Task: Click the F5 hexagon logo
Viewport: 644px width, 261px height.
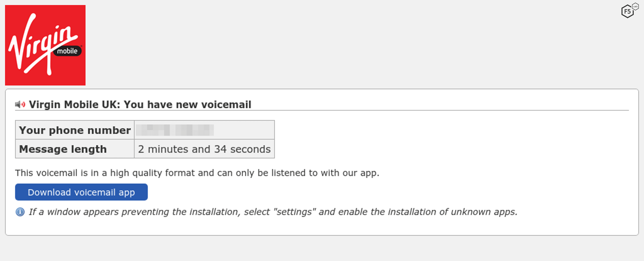Action: [x=627, y=12]
